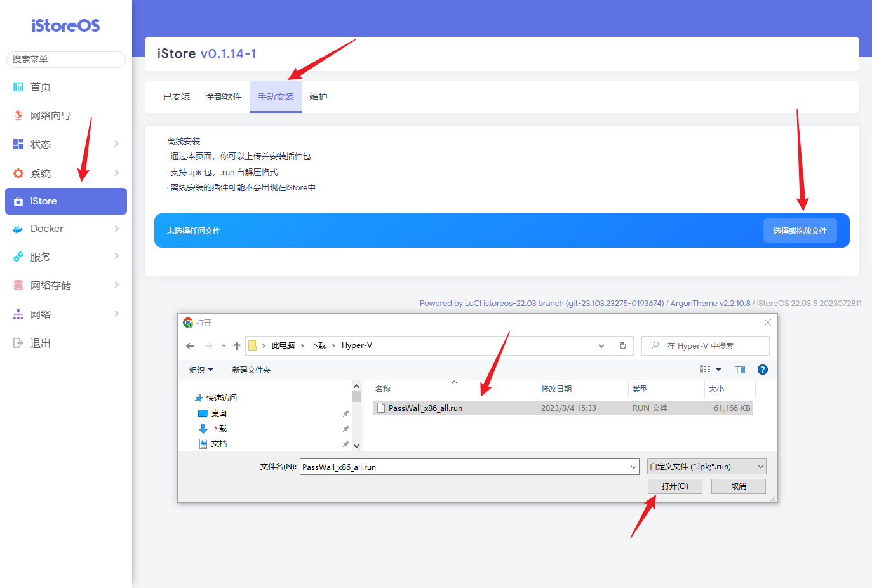
Task: Click 此电脑 in the breadcrumb path
Action: 283,345
